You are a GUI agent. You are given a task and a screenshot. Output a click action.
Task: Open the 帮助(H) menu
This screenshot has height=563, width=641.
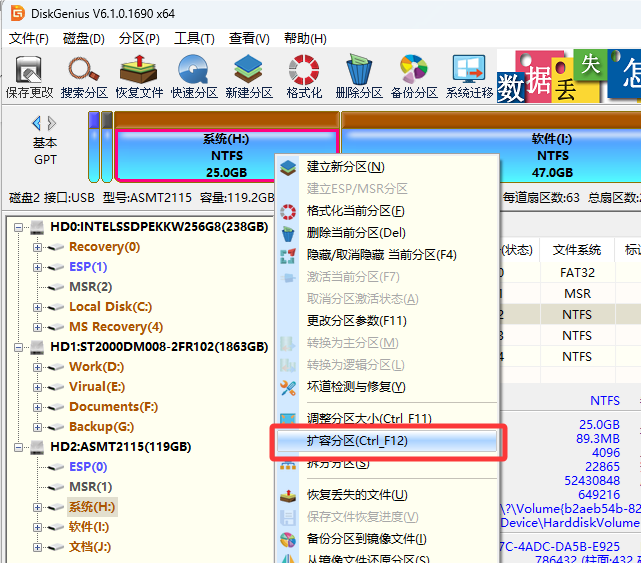(x=305, y=38)
